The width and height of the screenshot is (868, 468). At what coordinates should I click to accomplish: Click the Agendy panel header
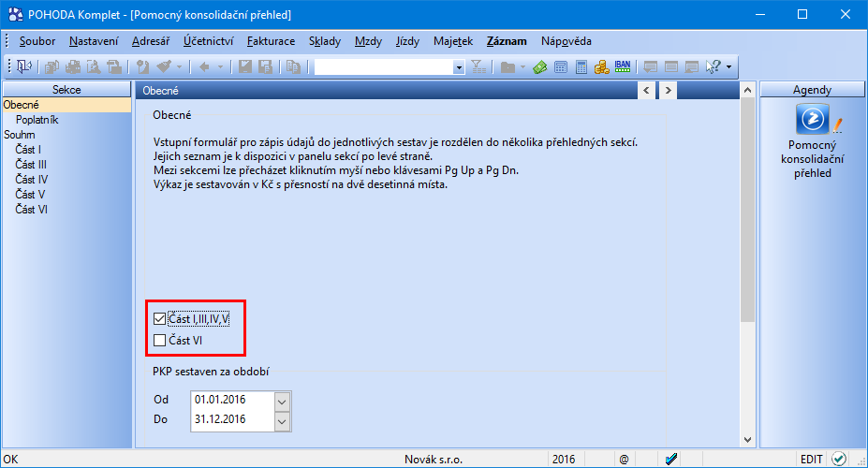point(812,90)
